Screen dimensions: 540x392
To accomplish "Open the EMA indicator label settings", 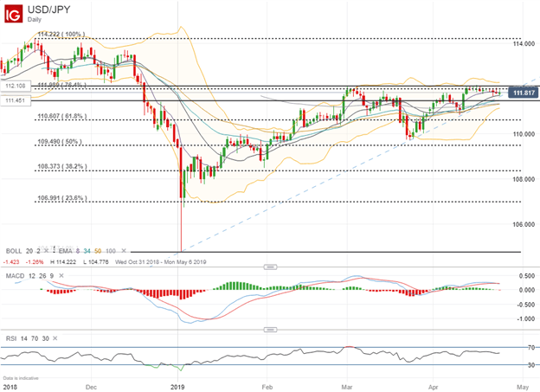I will point(66,251).
